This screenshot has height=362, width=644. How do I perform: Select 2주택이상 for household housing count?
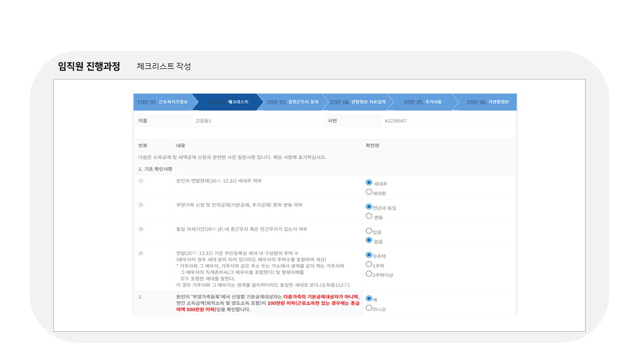369,274
